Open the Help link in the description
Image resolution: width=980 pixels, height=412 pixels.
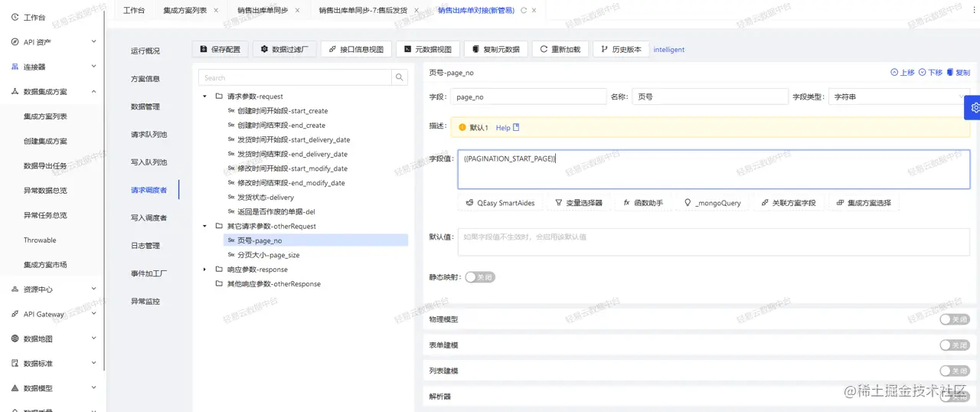point(503,127)
